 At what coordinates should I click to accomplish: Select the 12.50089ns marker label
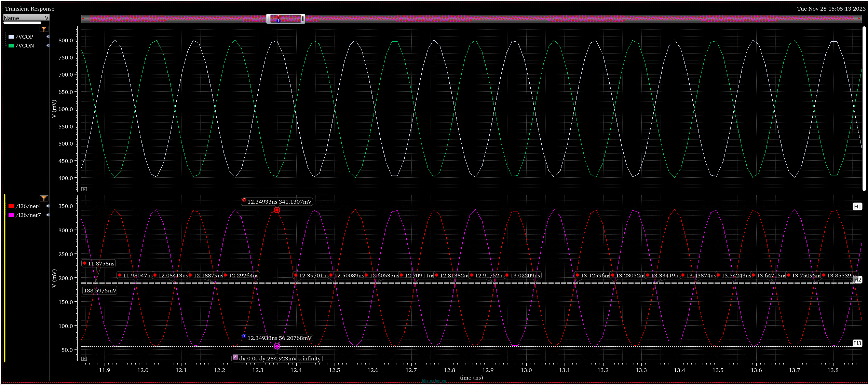tap(346, 275)
